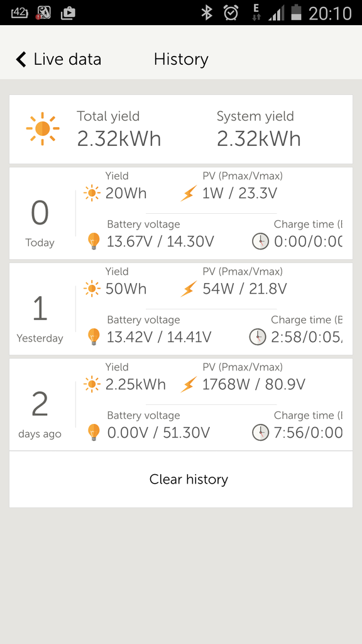Tap the 1768W / 80.9V PV reading
The width and height of the screenshot is (362, 644).
pyautogui.click(x=254, y=384)
